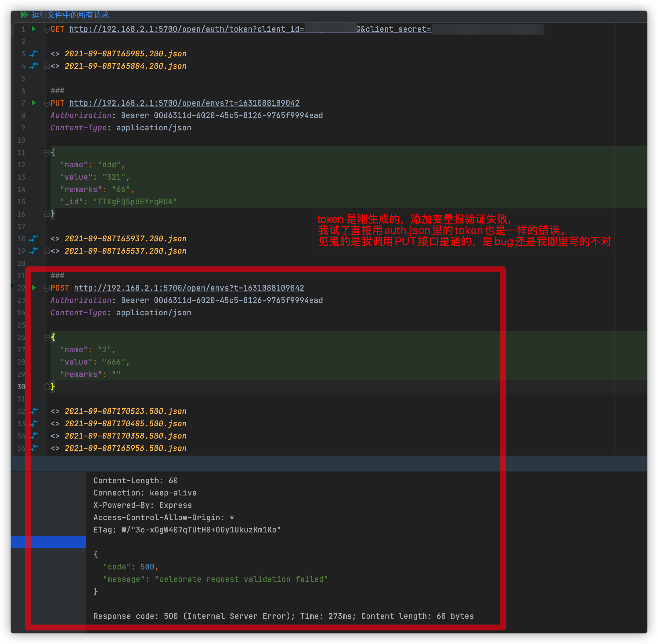Viewport: 658px width, 644px height.
Task: Run the POST envs request on line 22
Action: coord(33,287)
